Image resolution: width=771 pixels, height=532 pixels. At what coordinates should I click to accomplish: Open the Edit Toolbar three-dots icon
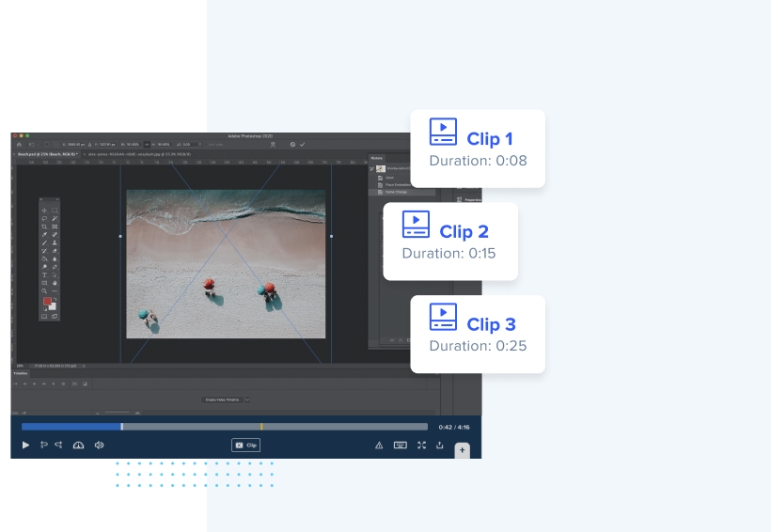(55, 291)
